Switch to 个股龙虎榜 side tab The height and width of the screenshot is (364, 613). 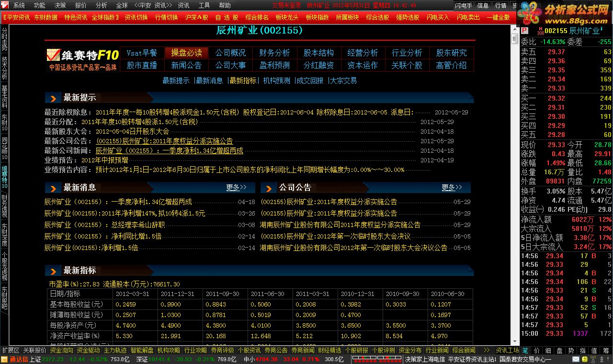(x=4, y=266)
